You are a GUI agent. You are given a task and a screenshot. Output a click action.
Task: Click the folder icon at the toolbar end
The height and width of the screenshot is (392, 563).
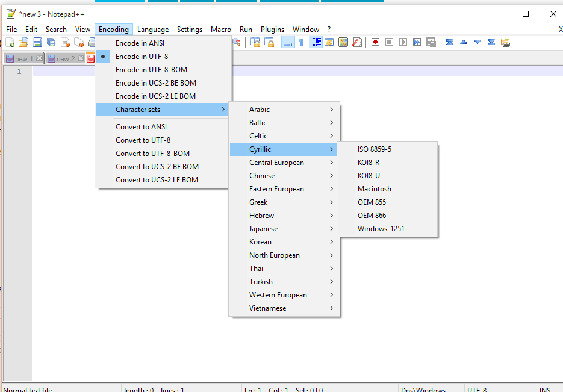pos(505,43)
